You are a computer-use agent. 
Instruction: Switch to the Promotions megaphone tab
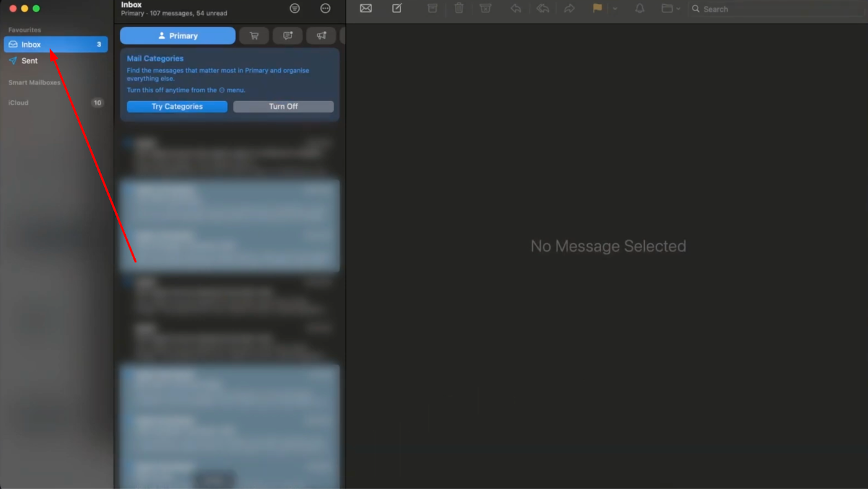321,36
